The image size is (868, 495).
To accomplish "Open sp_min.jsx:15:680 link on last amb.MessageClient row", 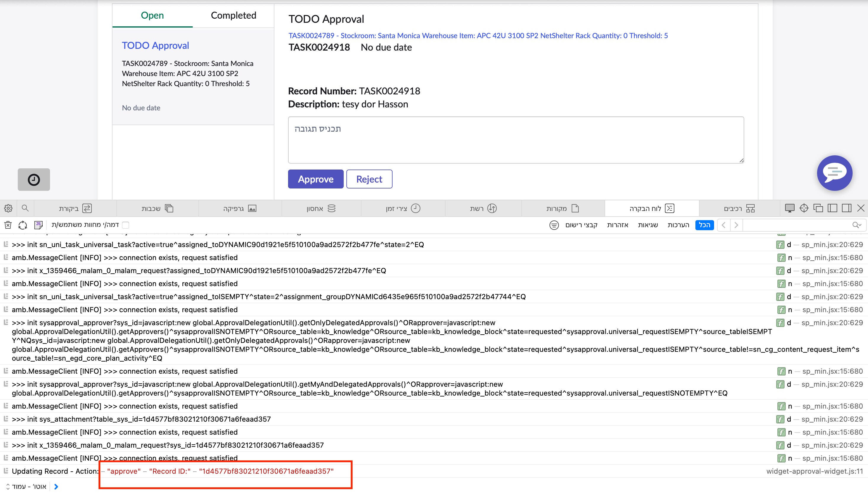I will click(832, 458).
